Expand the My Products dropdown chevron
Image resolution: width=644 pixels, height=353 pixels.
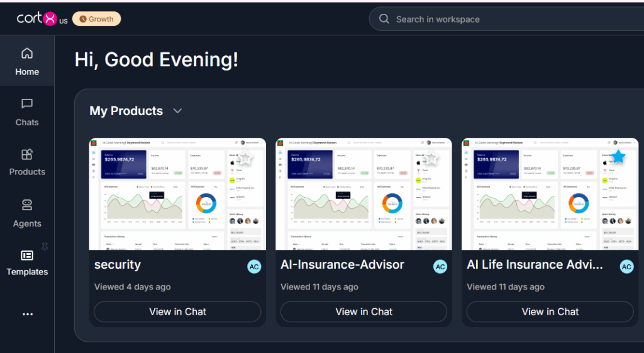177,111
